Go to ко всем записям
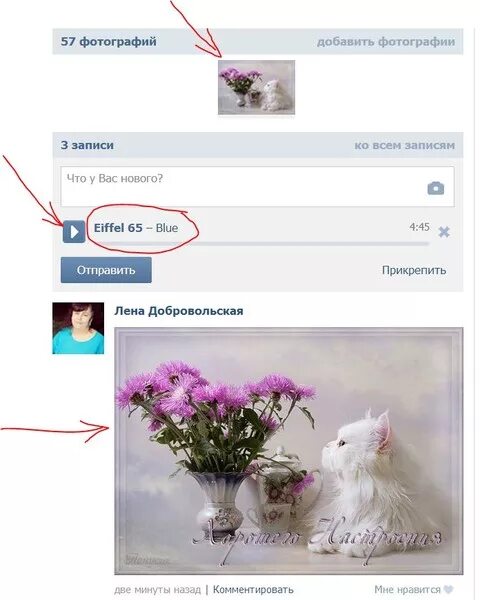480x600 pixels. 405,145
